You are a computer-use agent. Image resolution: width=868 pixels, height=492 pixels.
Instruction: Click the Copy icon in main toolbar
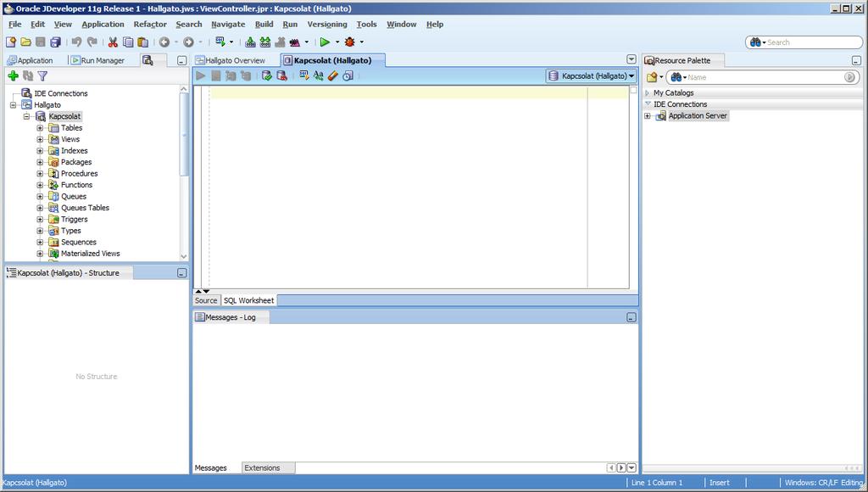(128, 42)
